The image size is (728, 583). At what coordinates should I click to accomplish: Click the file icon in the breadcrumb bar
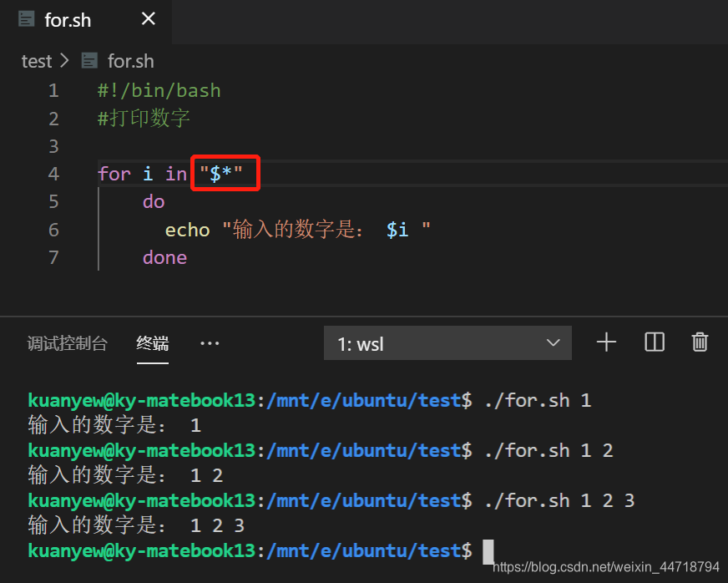click(89, 60)
